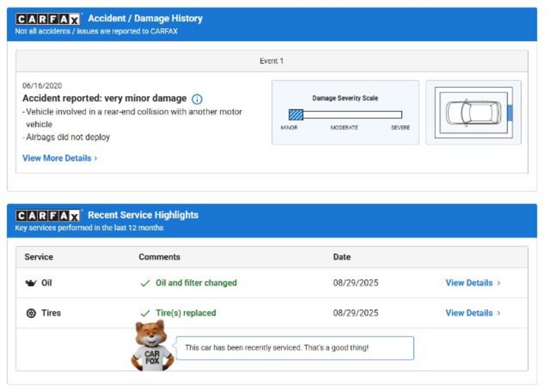Click the hatched rear impact marker on car diagram
Image resolution: width=550 pixels, height=392 pixels.
510,113
